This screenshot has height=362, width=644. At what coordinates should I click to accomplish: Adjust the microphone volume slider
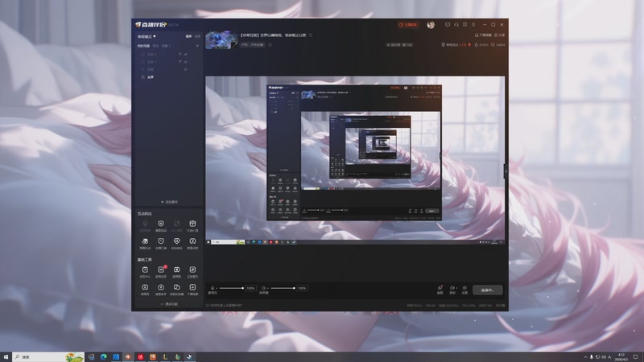pyautogui.click(x=232, y=288)
